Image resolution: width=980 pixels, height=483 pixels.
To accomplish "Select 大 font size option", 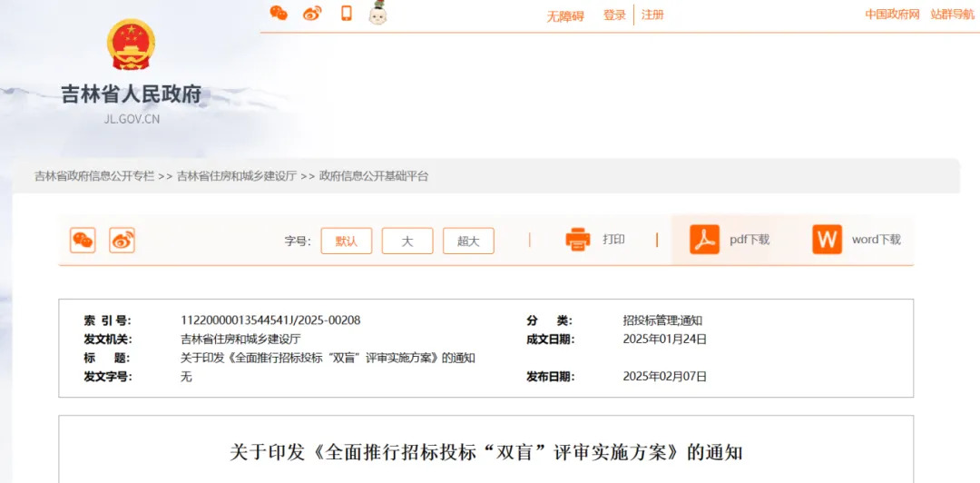I will [x=407, y=241].
